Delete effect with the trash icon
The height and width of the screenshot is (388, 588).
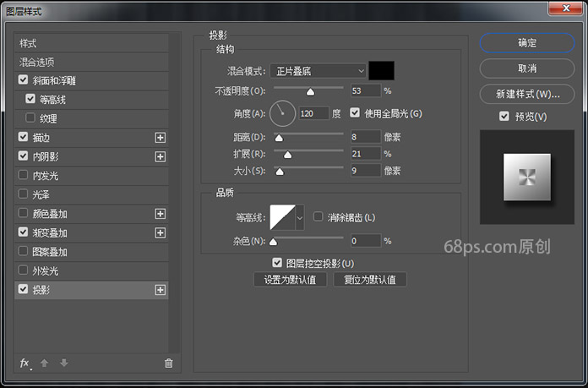169,363
